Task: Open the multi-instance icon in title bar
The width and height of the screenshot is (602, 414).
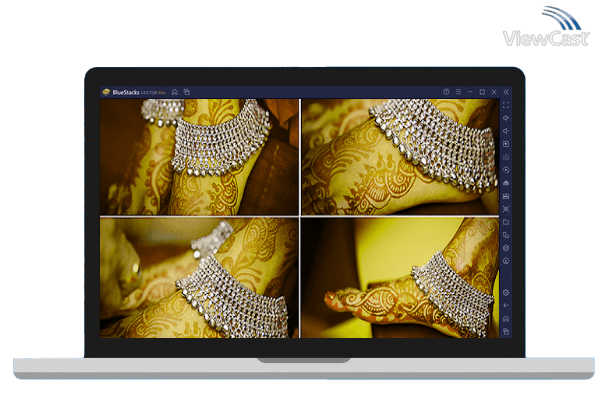Action: point(187,92)
